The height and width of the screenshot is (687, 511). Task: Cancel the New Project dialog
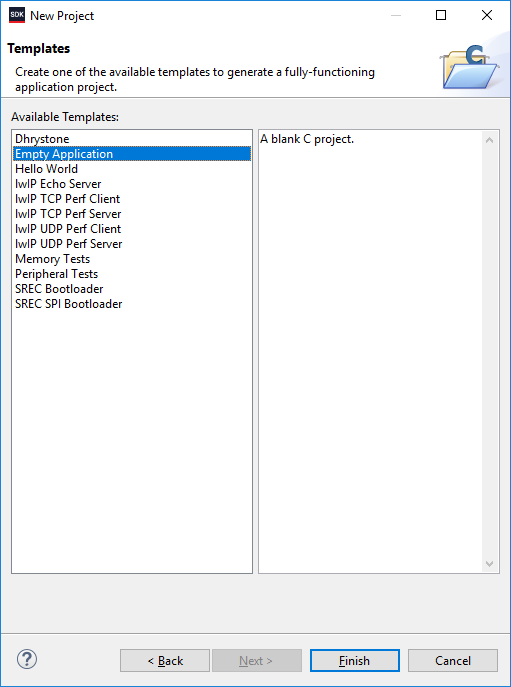453,660
